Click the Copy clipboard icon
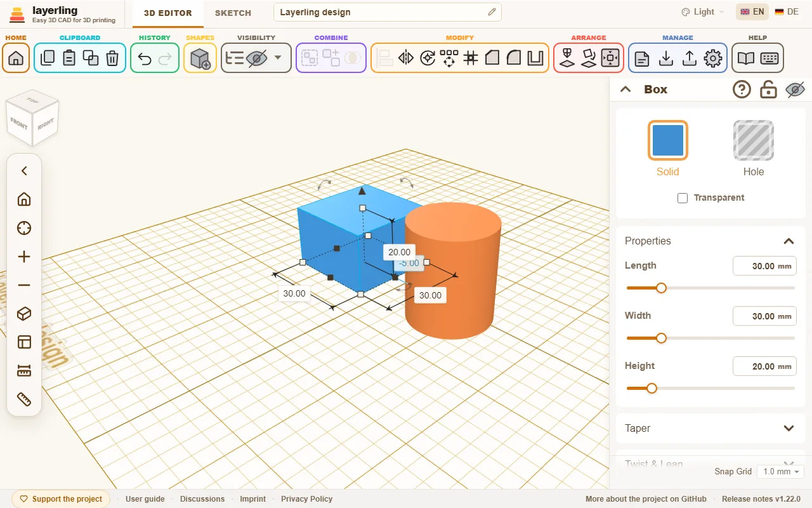 [47, 58]
